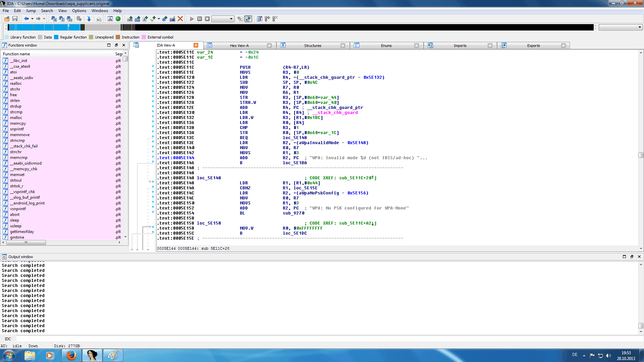Image resolution: width=644 pixels, height=362 pixels.
Task: Pause the process with the pause button
Action: pos(200,19)
